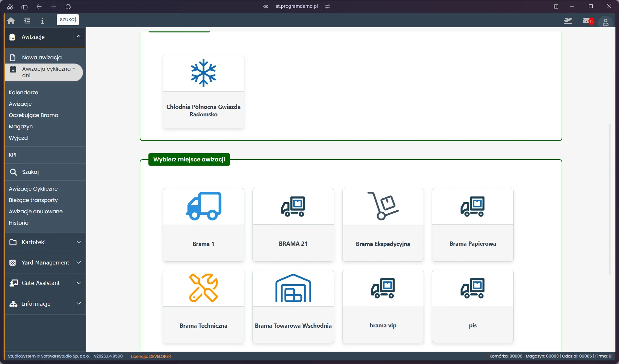
Task: Select brama vip truck icon
Action: coord(383,288)
